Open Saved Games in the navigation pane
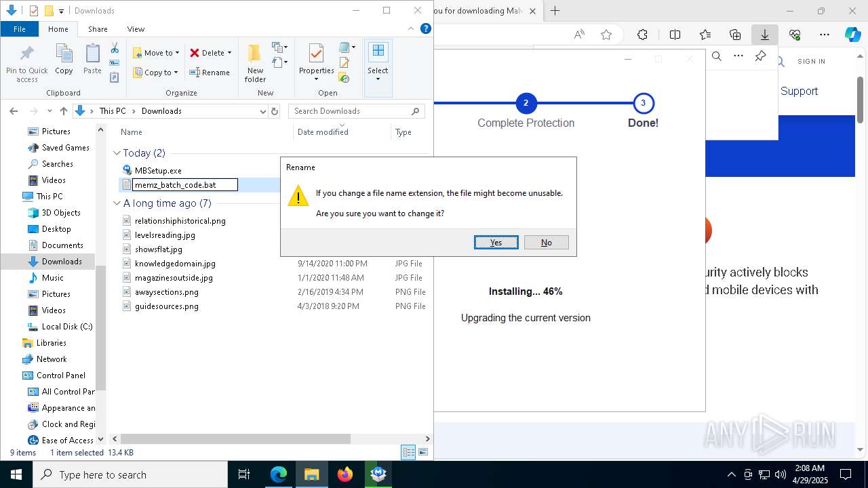 pos(66,148)
